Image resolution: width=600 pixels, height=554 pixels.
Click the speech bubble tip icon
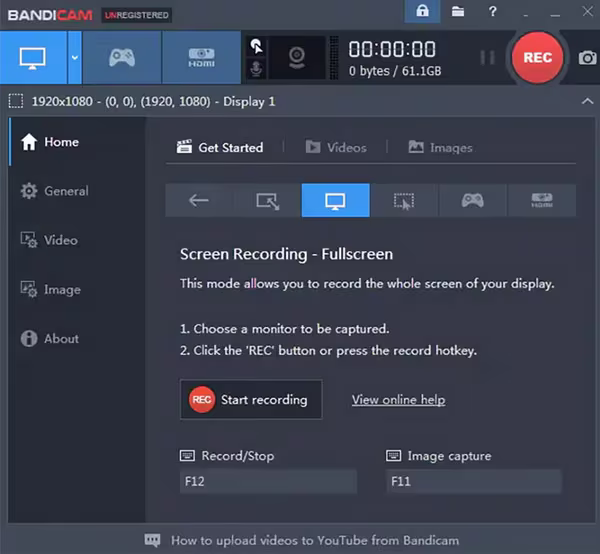(x=152, y=540)
